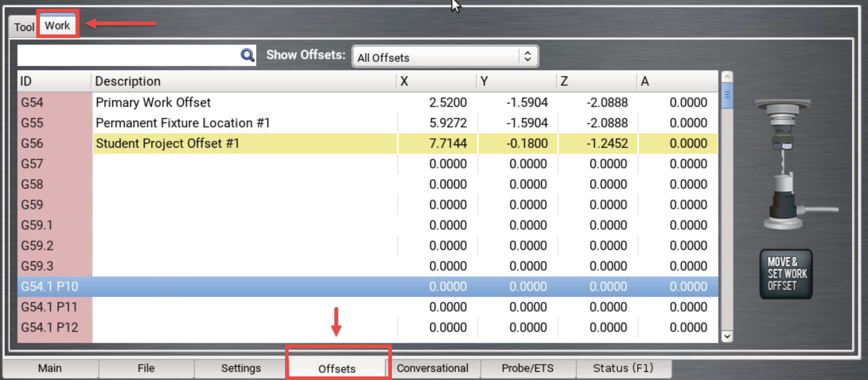Switch to the Tool tab

(x=24, y=27)
